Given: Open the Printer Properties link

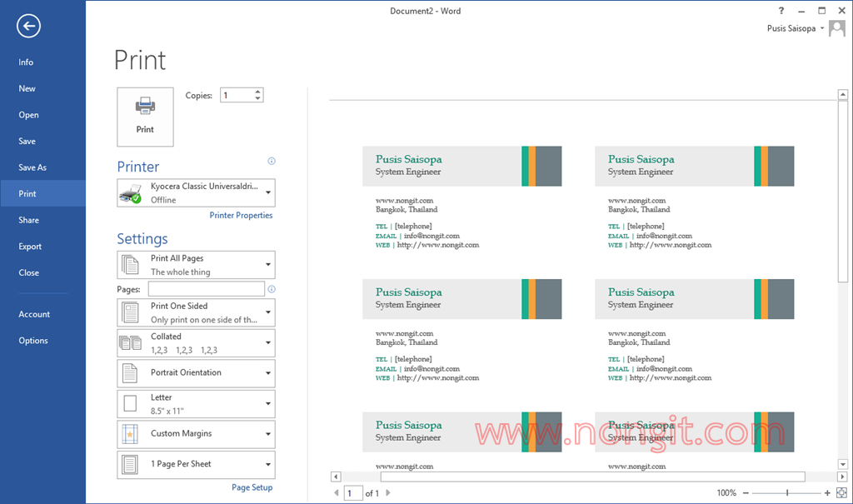Looking at the screenshot, I should click(241, 215).
